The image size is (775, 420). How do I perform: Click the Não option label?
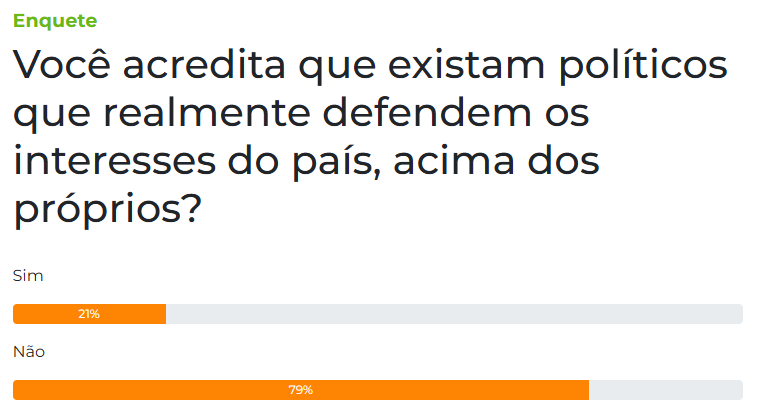coord(29,352)
